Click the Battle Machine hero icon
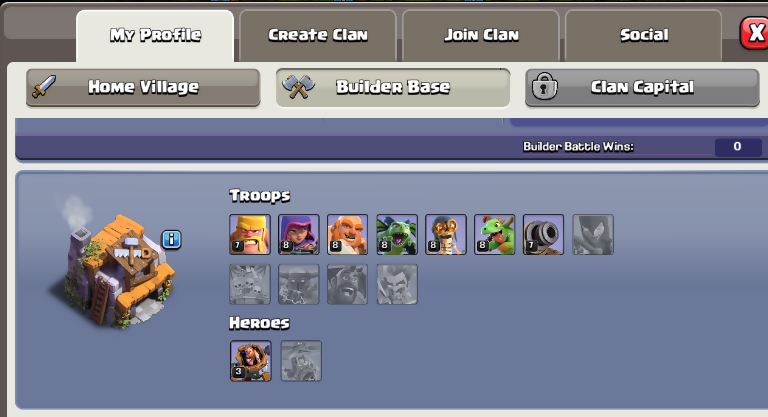The image size is (768, 417). click(x=251, y=361)
